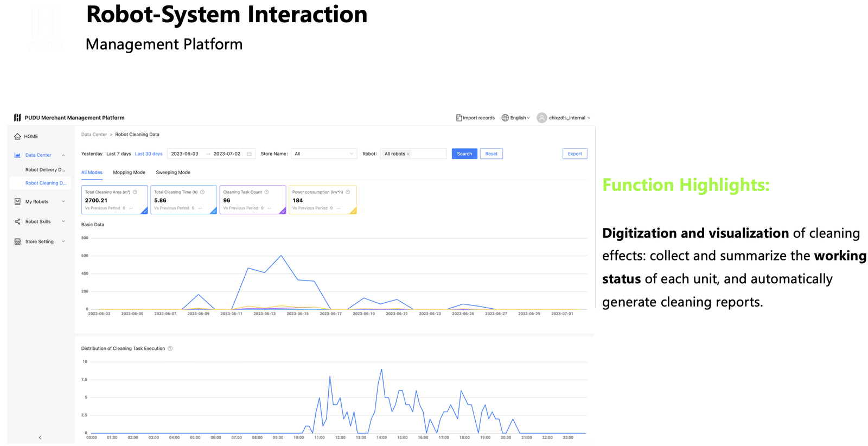Click the Total Cleaning Time value 5.86
This screenshot has width=868, height=446.
pyautogui.click(x=160, y=201)
